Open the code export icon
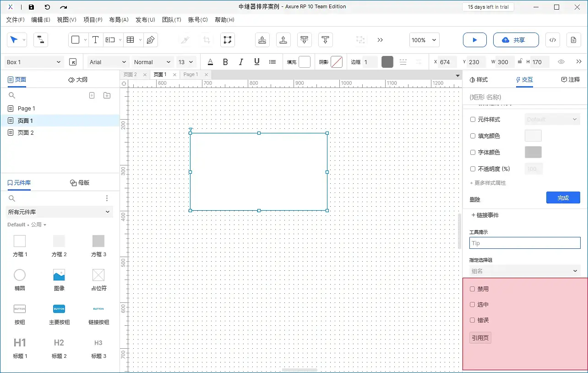588x373 pixels. click(553, 40)
